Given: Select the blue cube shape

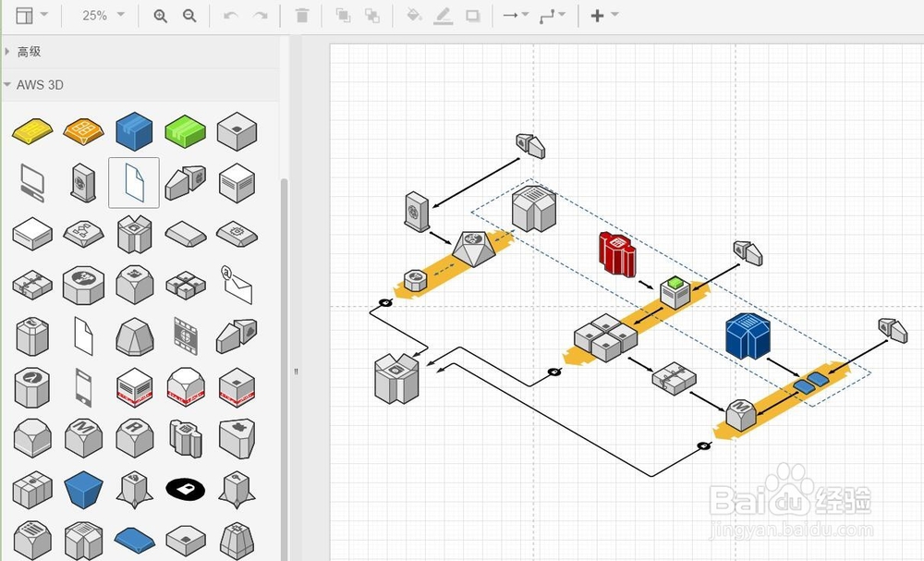Looking at the screenshot, I should pyautogui.click(x=134, y=131).
